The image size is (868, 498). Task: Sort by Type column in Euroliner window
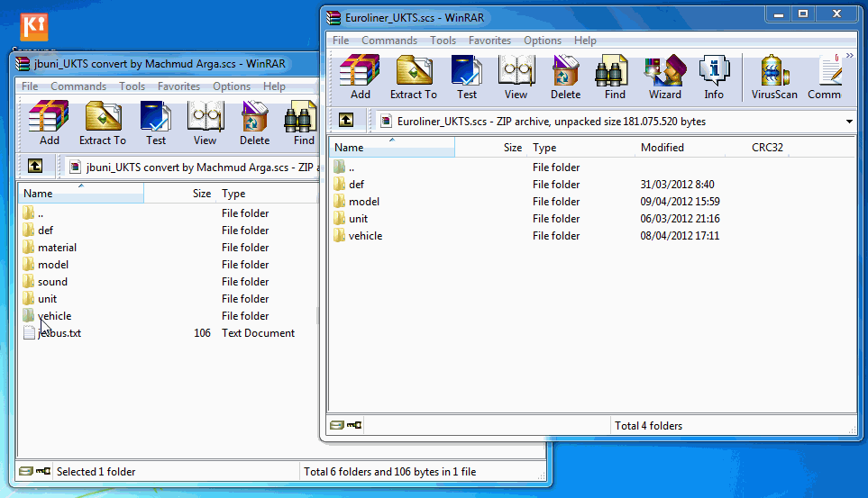point(580,147)
